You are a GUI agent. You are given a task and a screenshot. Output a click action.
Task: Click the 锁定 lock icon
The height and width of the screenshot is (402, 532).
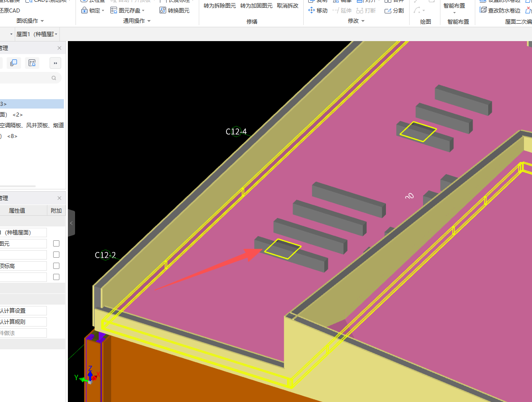tap(84, 11)
